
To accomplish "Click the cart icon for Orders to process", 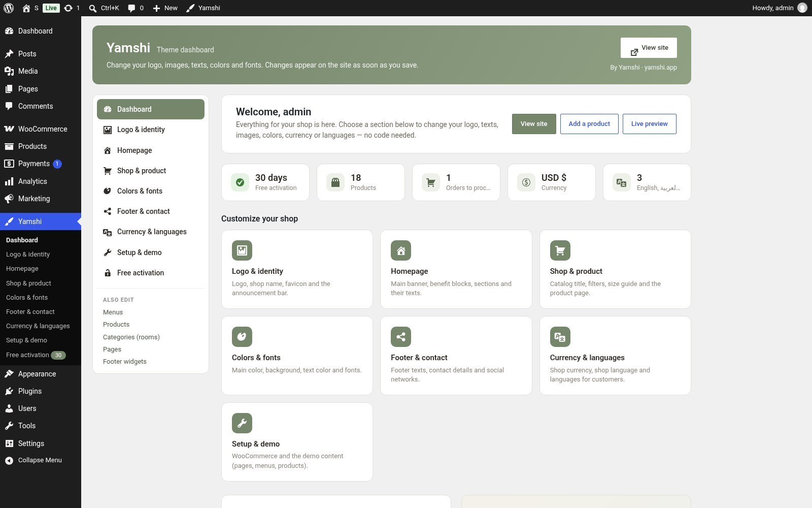I will (x=431, y=182).
